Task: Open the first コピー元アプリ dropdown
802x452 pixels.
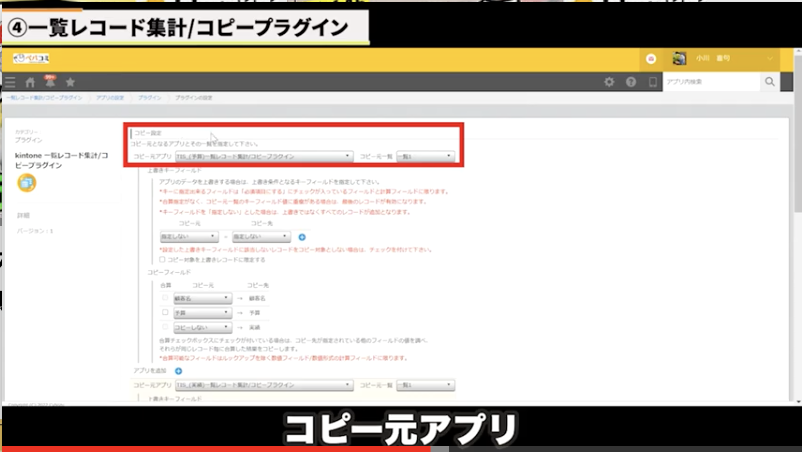Action: click(263, 157)
